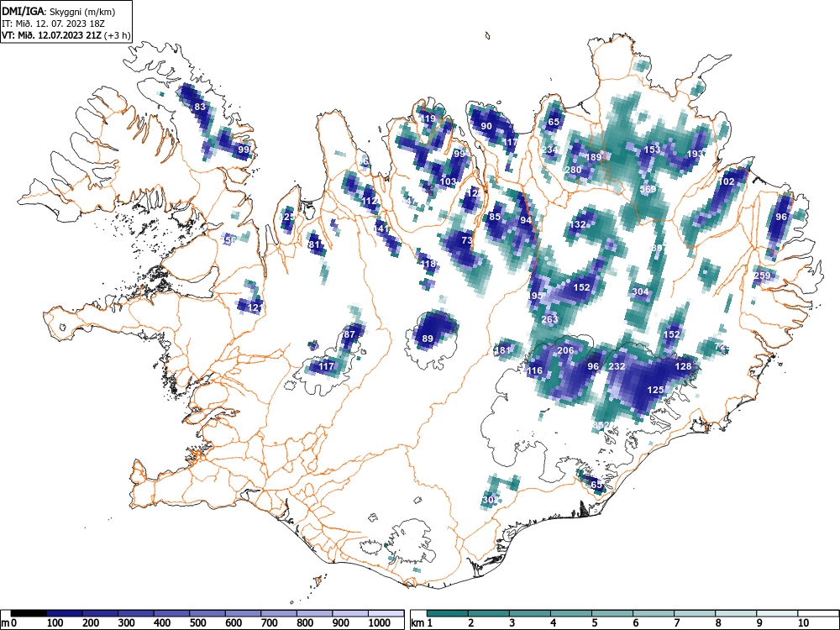Click the visibility value '103' on the map
This screenshot has height=630, width=840.
pos(448,181)
